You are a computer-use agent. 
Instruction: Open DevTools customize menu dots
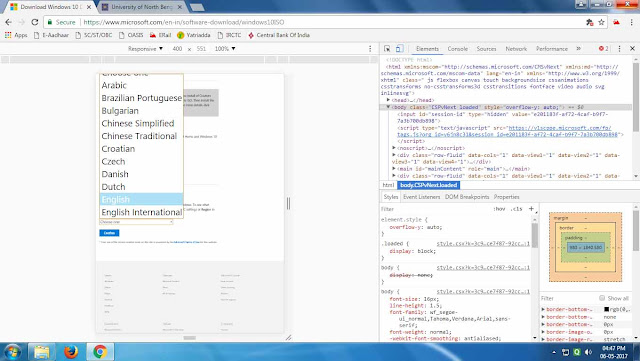[619, 49]
